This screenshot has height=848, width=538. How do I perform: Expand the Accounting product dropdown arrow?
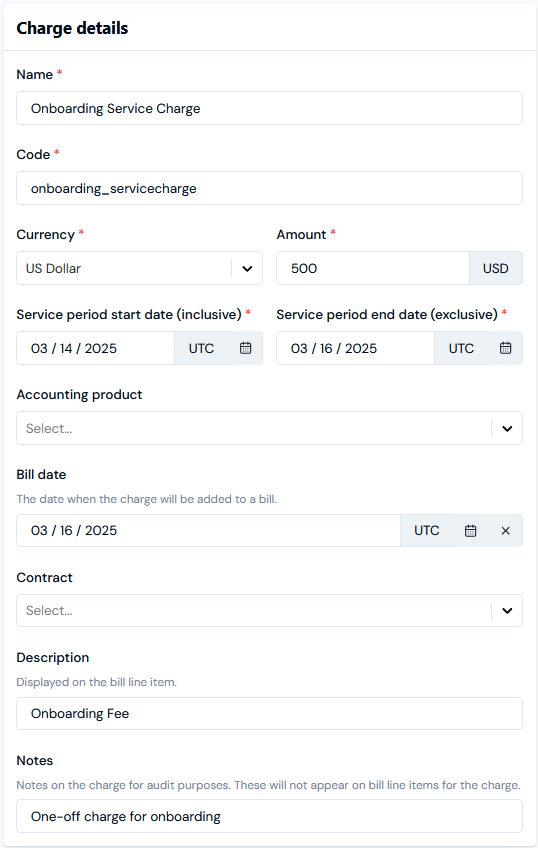coord(507,428)
